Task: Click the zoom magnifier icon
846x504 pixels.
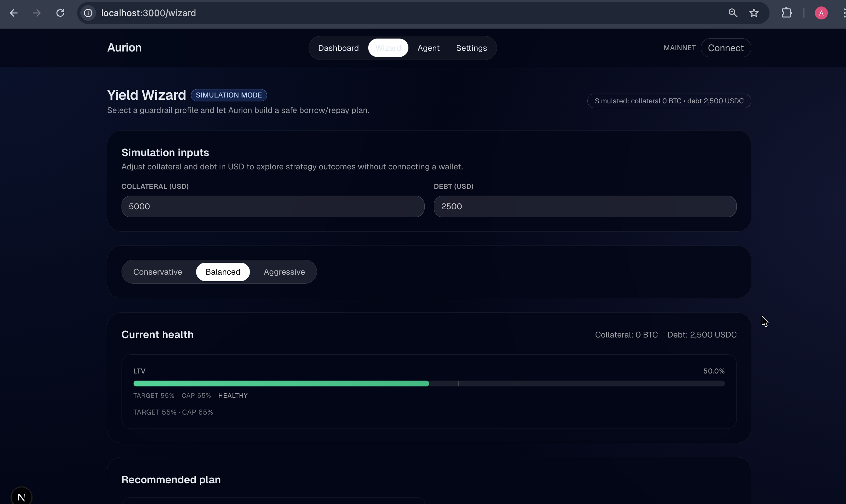Action: point(733,13)
